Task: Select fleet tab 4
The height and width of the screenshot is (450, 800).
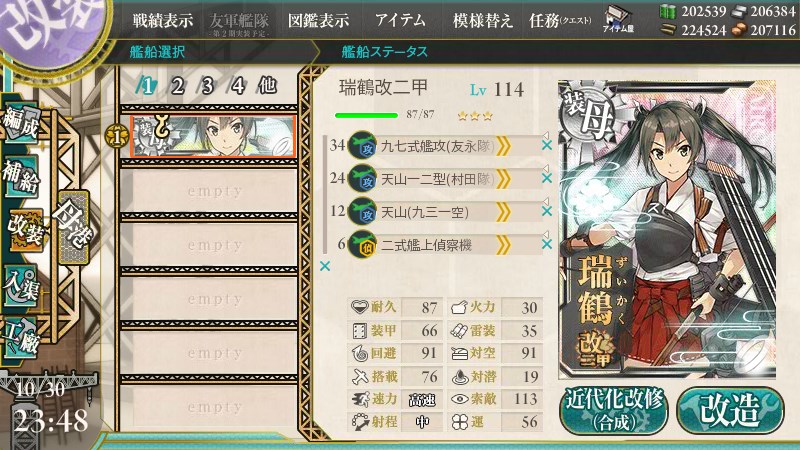Action: [x=238, y=86]
